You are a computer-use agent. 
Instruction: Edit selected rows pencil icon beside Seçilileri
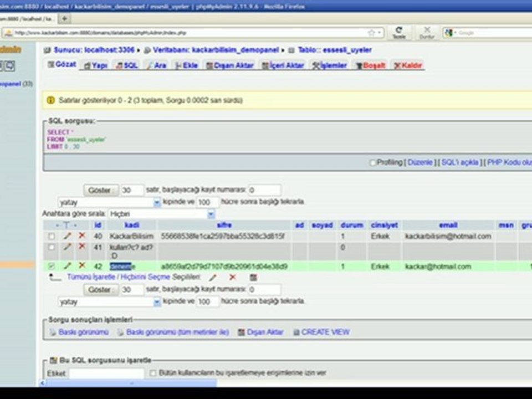(x=213, y=278)
